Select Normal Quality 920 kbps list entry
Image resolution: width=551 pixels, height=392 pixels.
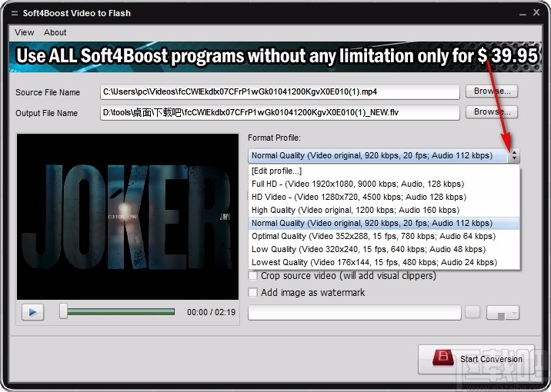[x=384, y=223]
